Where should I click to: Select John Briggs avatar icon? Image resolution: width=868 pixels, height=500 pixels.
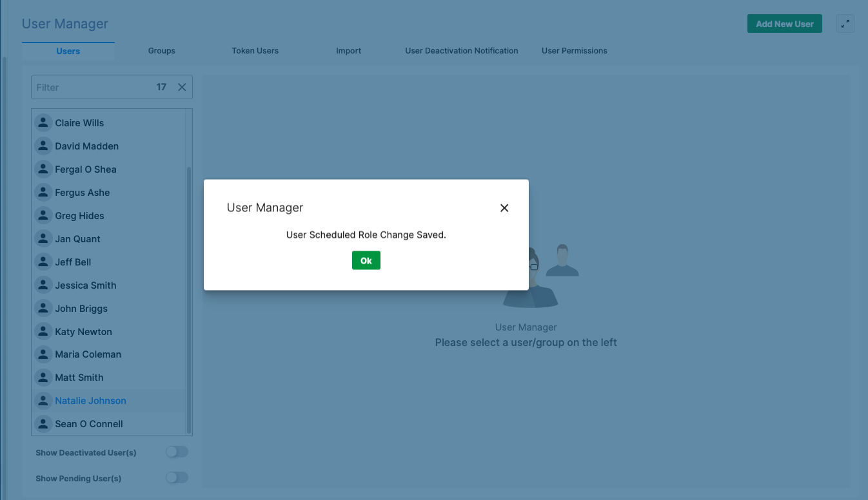click(43, 308)
